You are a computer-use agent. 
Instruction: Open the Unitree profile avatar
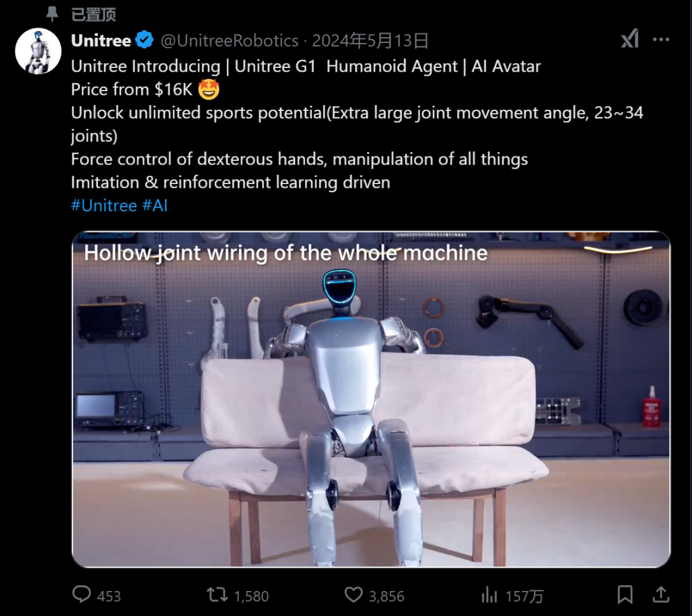pyautogui.click(x=38, y=51)
